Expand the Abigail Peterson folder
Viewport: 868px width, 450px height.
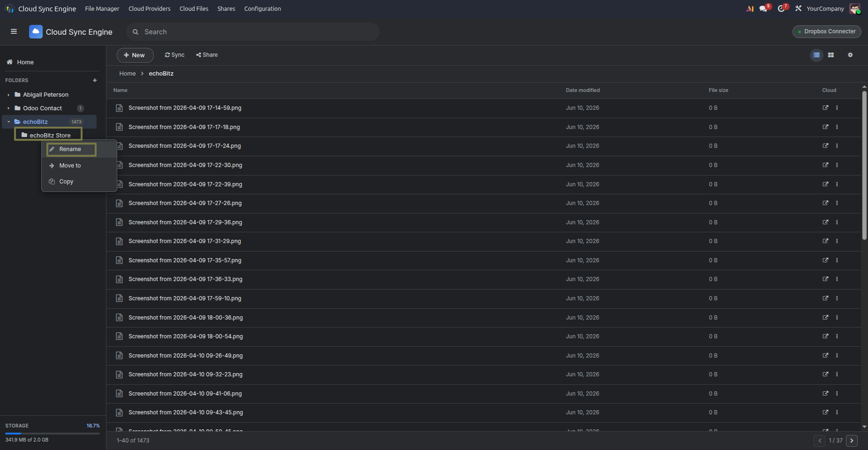(8, 95)
